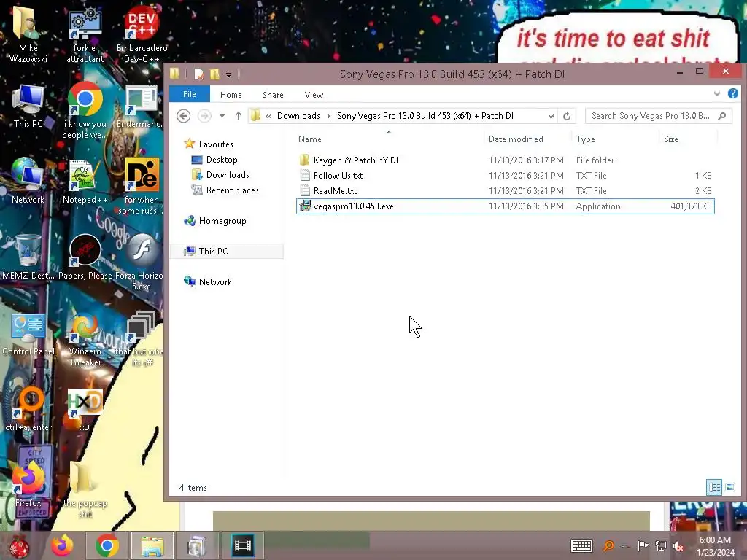Expand the ribbon with the chevron

[x=717, y=94]
